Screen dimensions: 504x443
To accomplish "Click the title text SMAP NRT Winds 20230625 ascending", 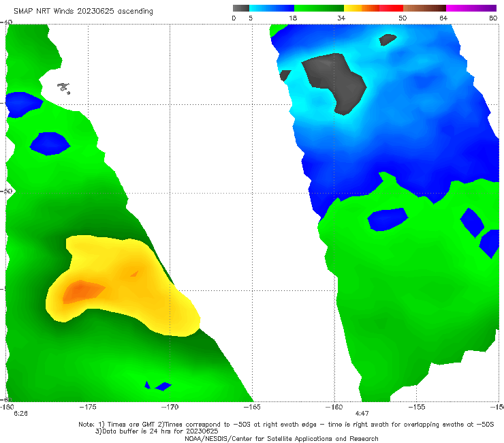I will tap(83, 11).
